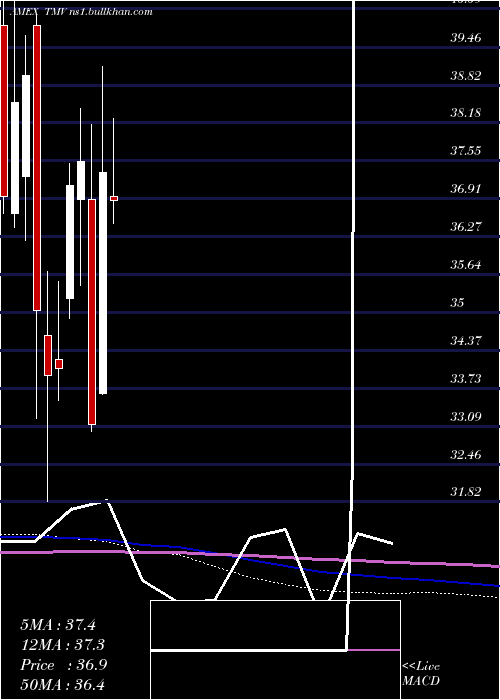
Task: Click the '12MA : 37.3' reading
Action: click(x=63, y=645)
